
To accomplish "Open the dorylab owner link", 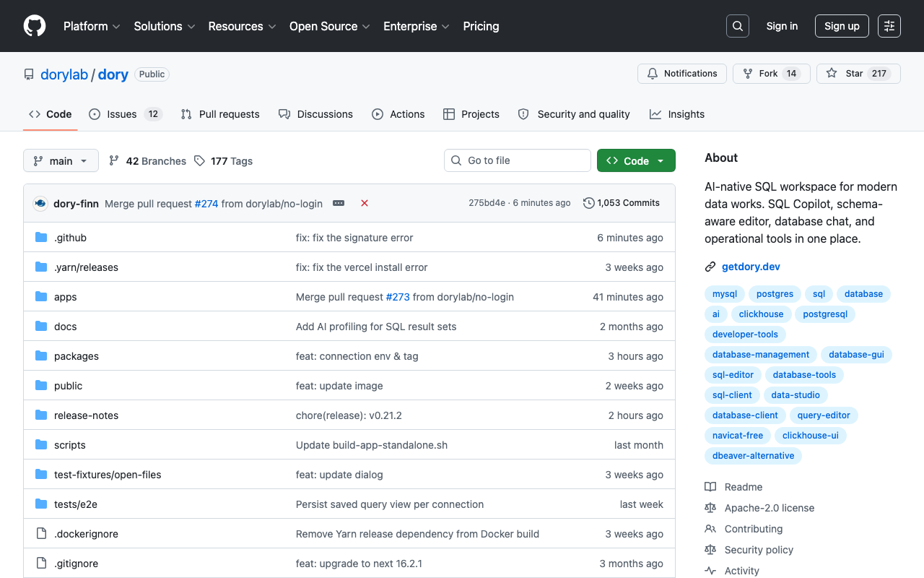I will coord(64,74).
